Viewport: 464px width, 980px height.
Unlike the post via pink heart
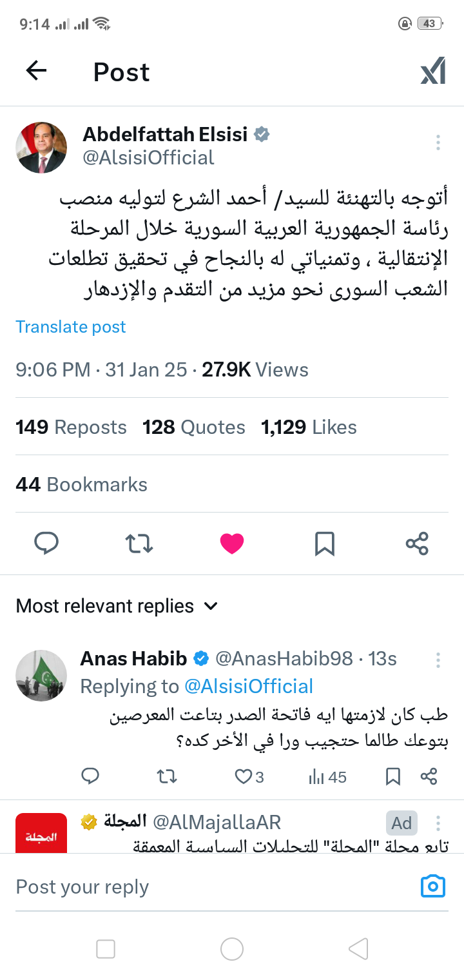click(231, 544)
